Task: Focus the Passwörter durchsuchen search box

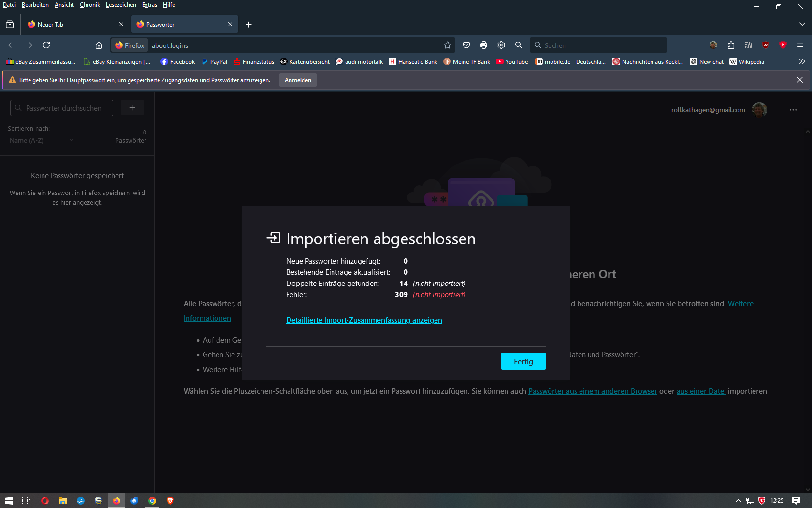Action: click(61, 108)
